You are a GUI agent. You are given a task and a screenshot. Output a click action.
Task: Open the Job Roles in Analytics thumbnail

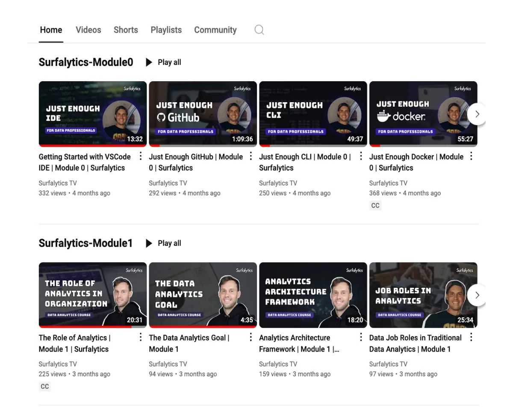click(423, 295)
